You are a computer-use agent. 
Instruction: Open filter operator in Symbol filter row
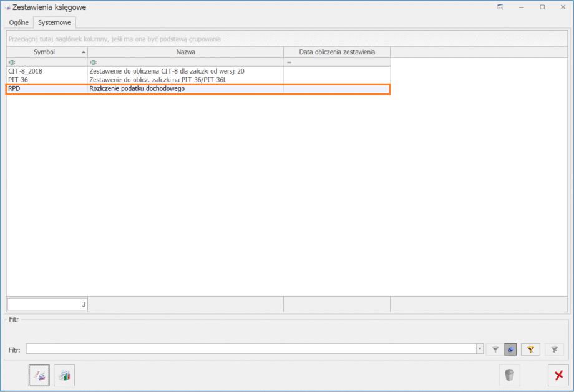12,62
